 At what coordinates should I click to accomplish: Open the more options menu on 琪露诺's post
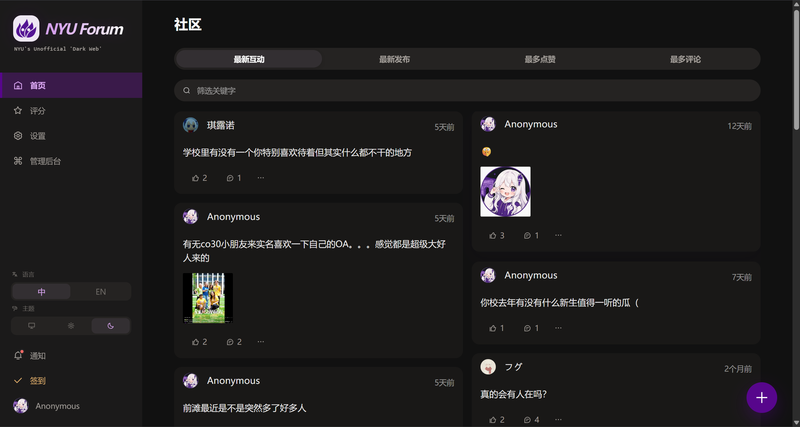261,178
